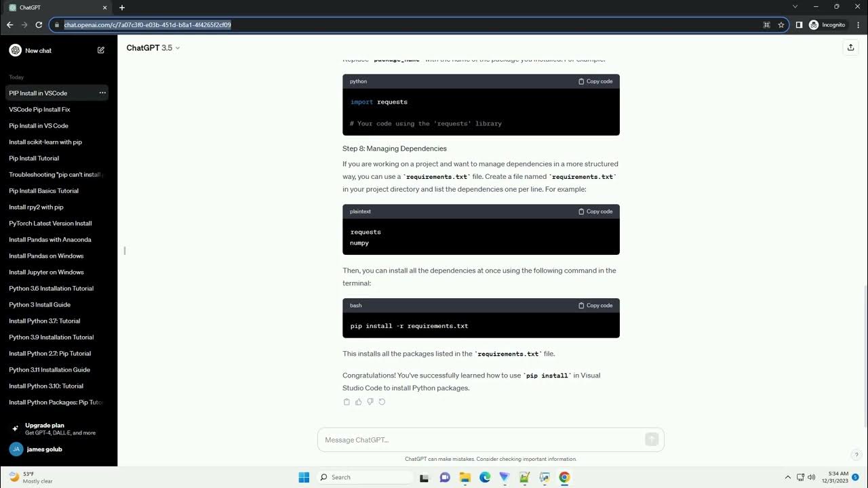The height and width of the screenshot is (488, 868).
Task: Open Python 3.11 Installation Guide chat
Action: 57,369
